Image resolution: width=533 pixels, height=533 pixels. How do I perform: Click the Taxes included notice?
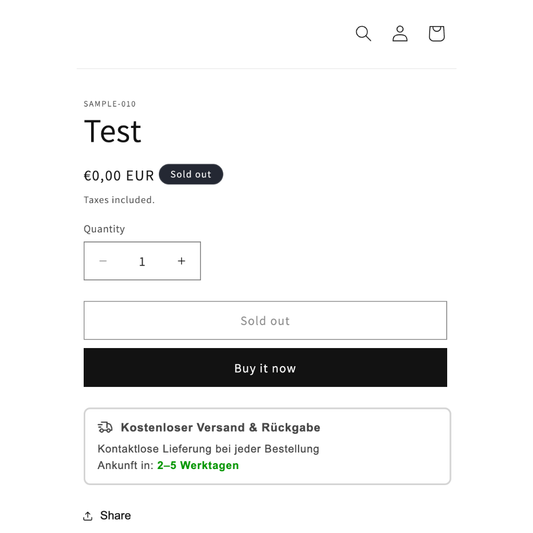tap(119, 200)
